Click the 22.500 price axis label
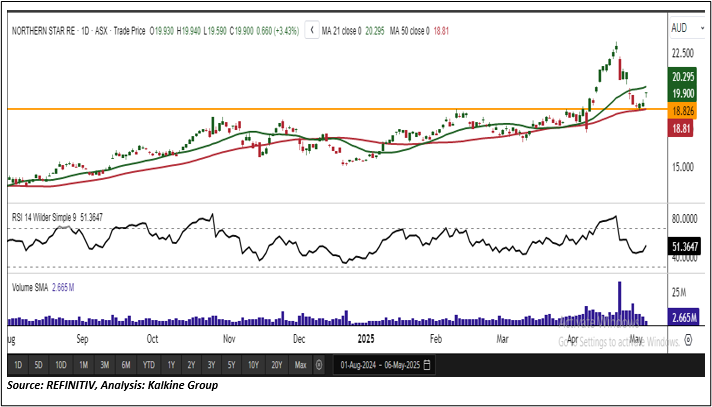This screenshot has width=712, height=407. [x=683, y=53]
